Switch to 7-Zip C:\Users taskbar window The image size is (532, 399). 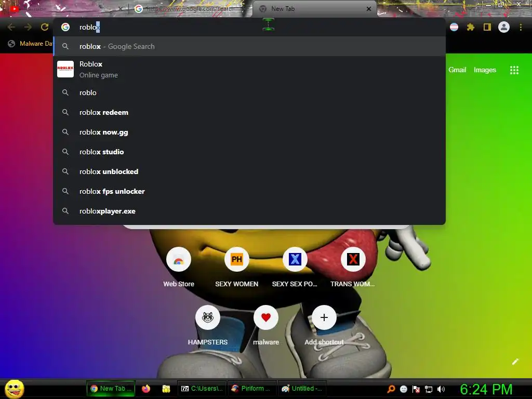[x=202, y=389]
